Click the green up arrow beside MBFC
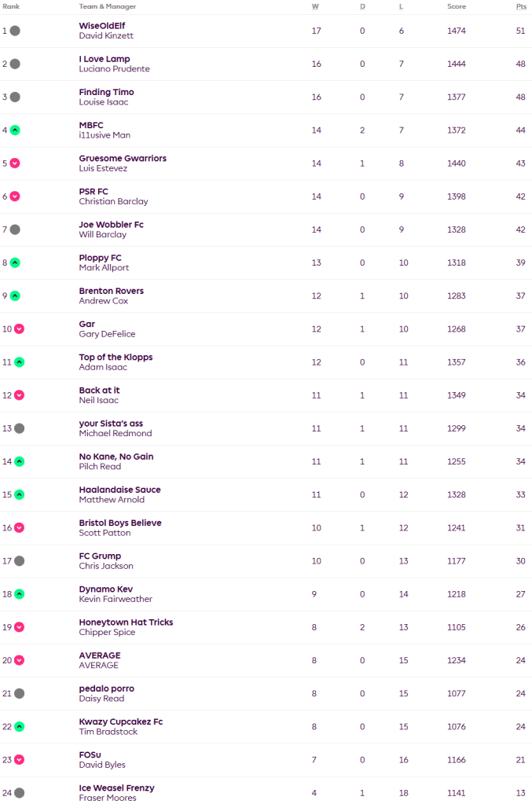532x804 pixels. (x=15, y=130)
